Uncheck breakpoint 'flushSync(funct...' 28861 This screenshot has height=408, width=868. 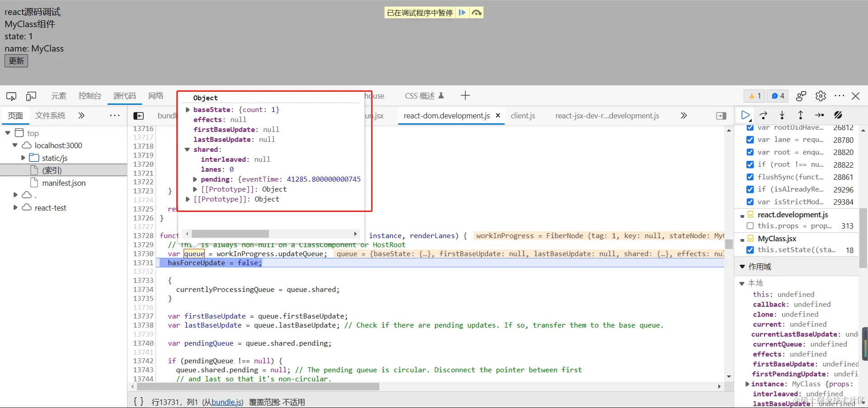point(750,177)
